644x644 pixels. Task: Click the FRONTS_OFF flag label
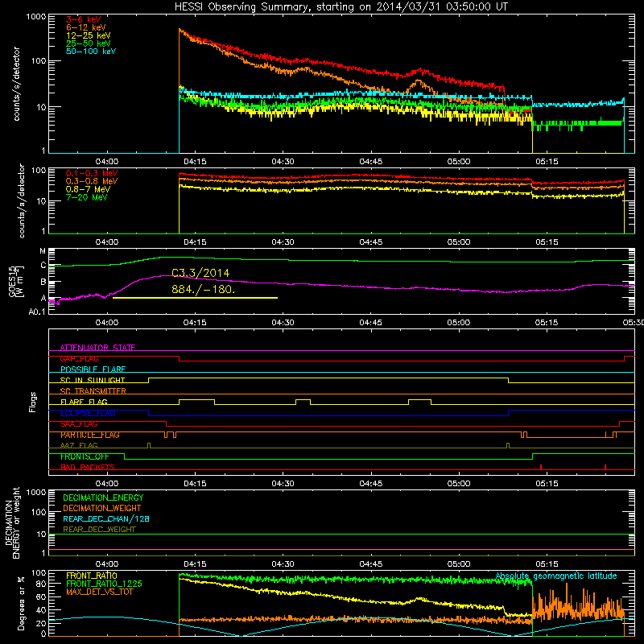pos(85,456)
